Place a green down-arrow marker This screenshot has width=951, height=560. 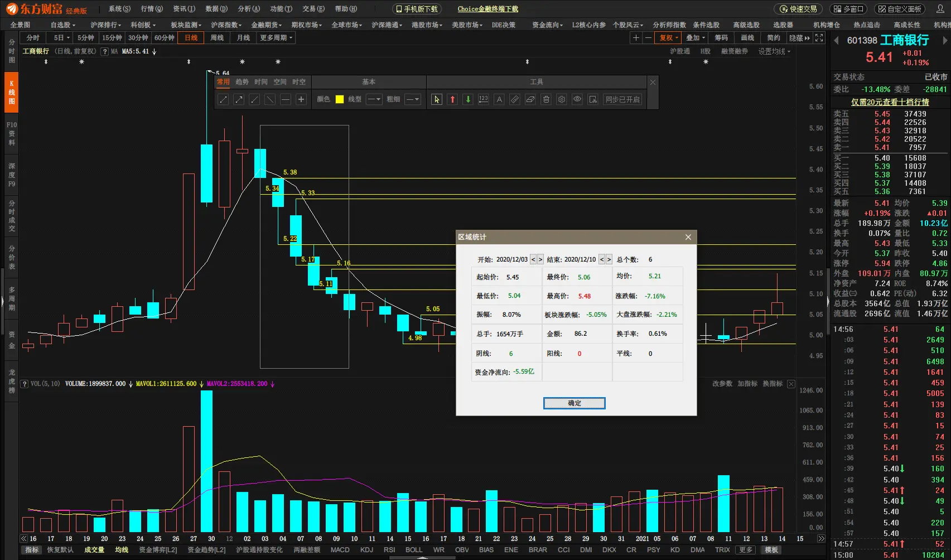tap(468, 99)
